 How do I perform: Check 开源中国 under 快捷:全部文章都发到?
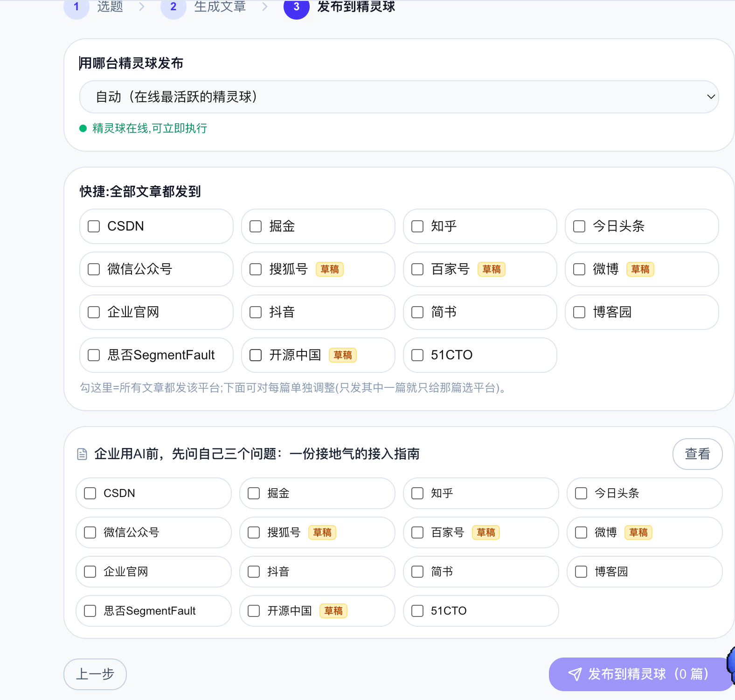click(x=256, y=355)
